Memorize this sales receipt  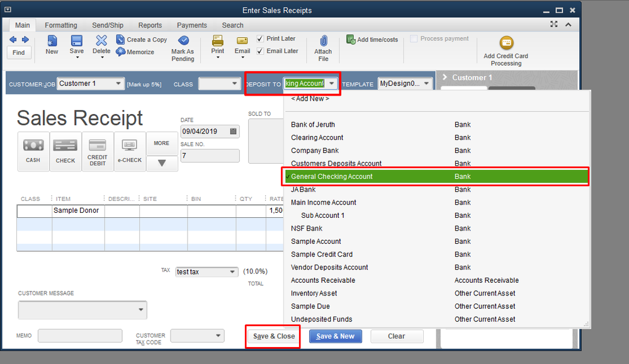(135, 52)
